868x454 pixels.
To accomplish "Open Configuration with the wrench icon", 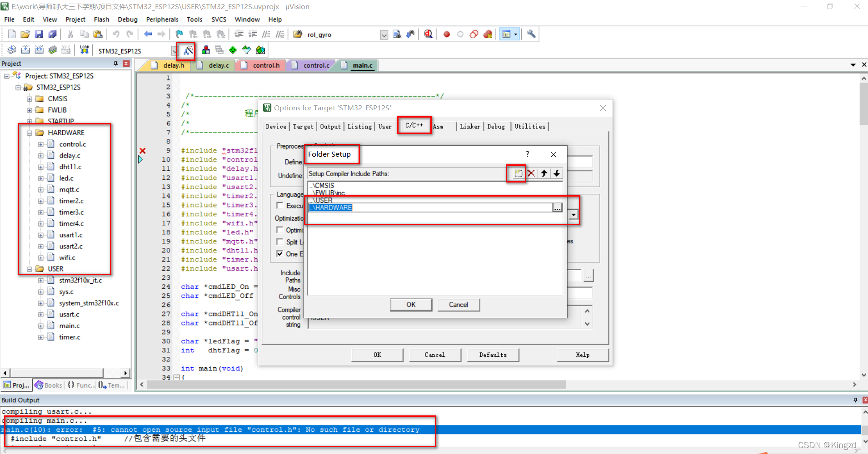I will 531,34.
